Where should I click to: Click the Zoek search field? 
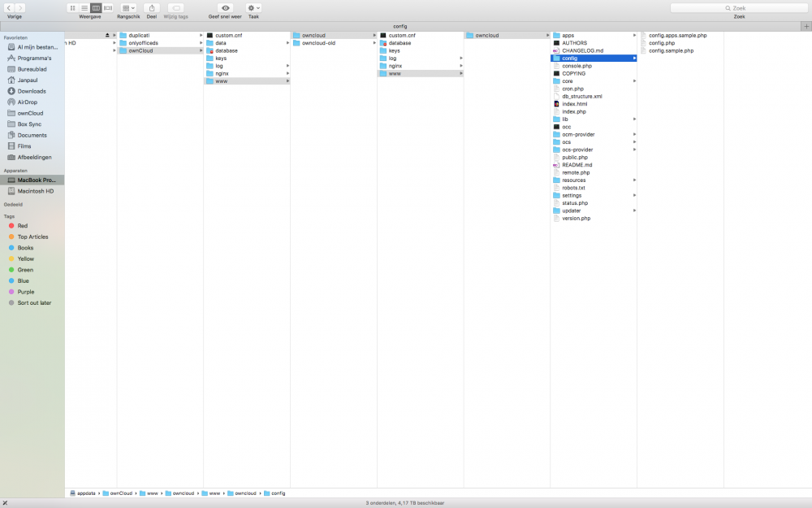coord(739,8)
